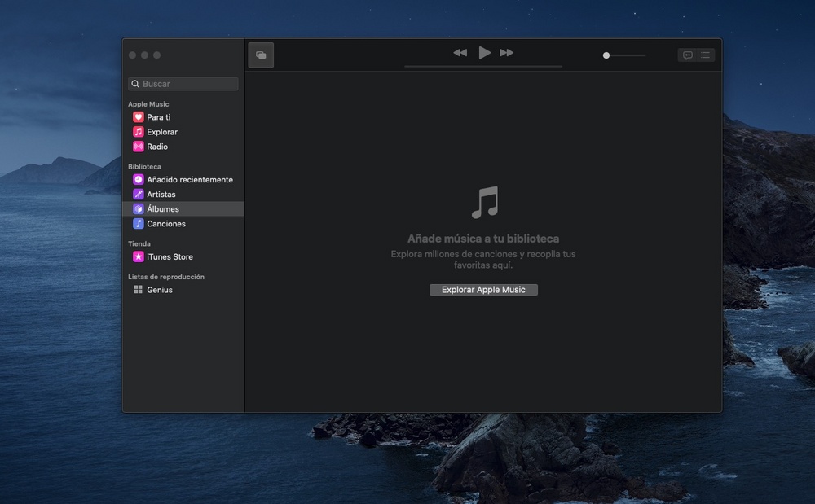Click the note icon beside Canciones
Viewport: 815px width, 504px height.
pos(139,224)
